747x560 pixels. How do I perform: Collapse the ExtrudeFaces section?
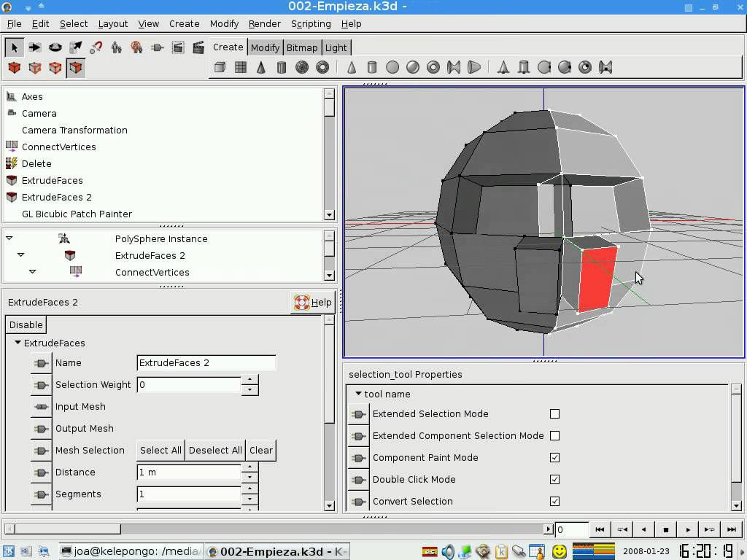(x=18, y=343)
